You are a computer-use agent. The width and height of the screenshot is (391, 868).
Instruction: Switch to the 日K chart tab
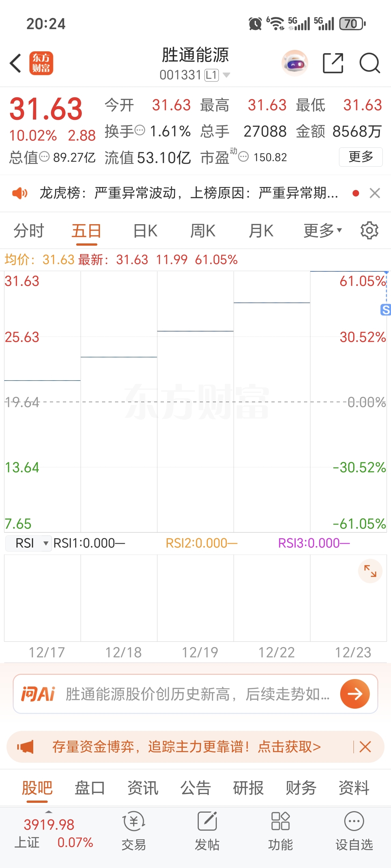pyautogui.click(x=145, y=231)
